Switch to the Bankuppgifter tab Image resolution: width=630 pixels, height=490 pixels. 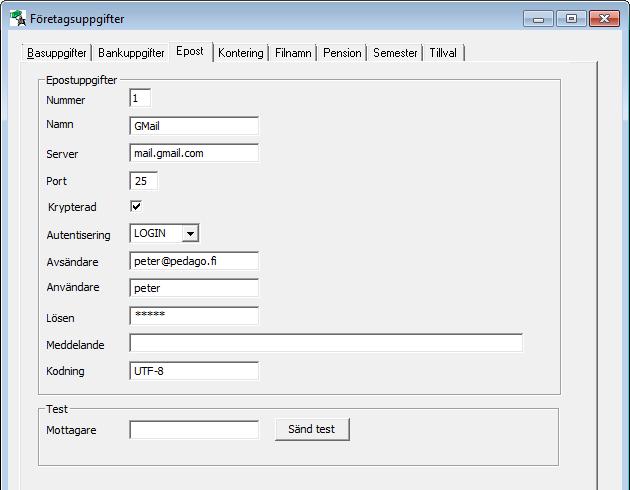[x=131, y=53]
